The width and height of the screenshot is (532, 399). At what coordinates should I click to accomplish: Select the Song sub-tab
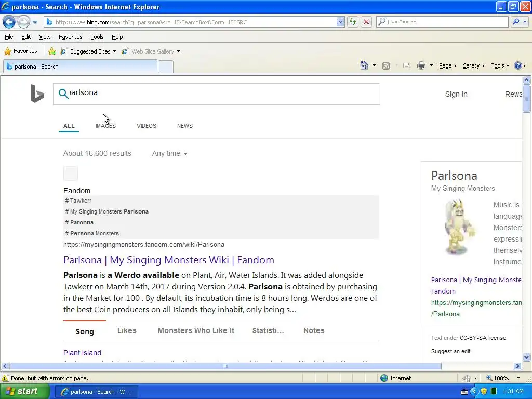tap(85, 331)
